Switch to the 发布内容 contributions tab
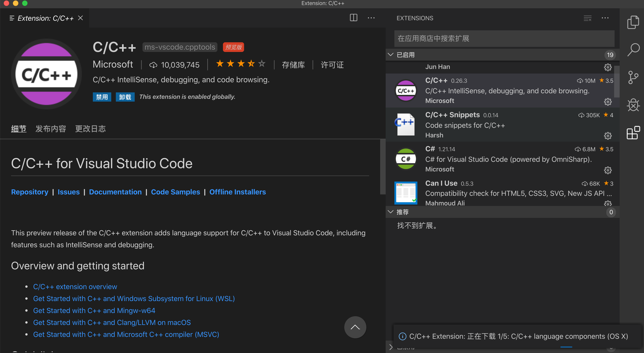 pyautogui.click(x=51, y=129)
